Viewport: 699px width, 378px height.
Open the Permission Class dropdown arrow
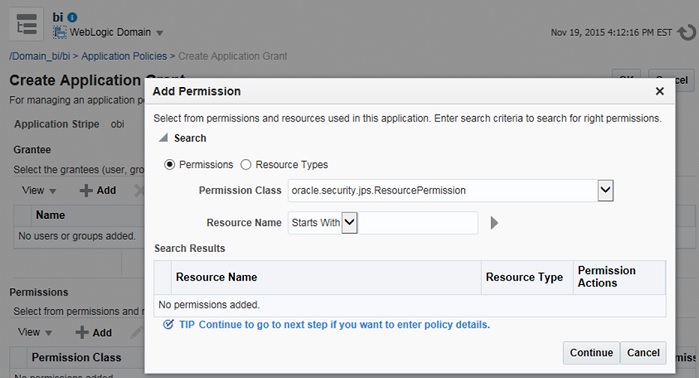(x=605, y=190)
